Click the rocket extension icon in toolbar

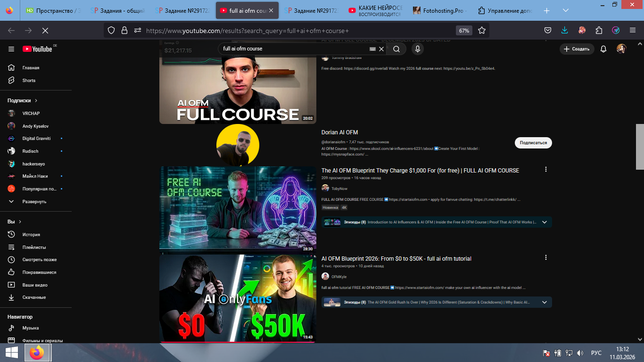click(x=616, y=30)
